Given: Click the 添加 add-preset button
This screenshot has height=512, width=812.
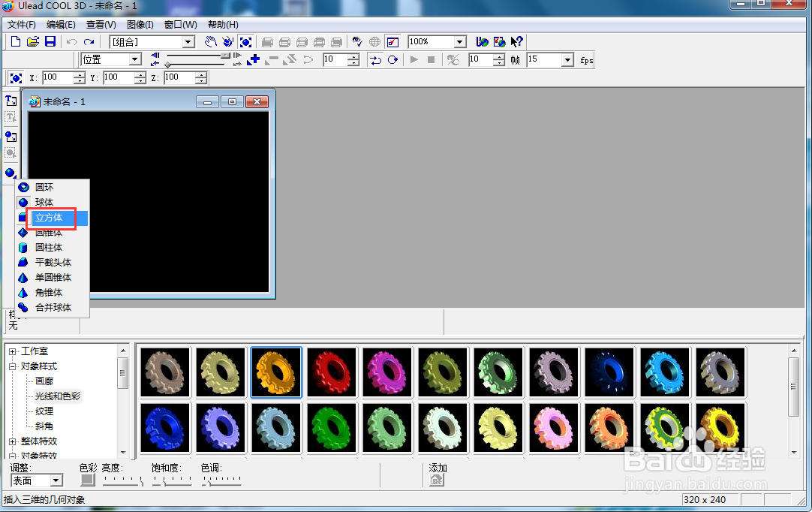Looking at the screenshot, I should pos(437,480).
